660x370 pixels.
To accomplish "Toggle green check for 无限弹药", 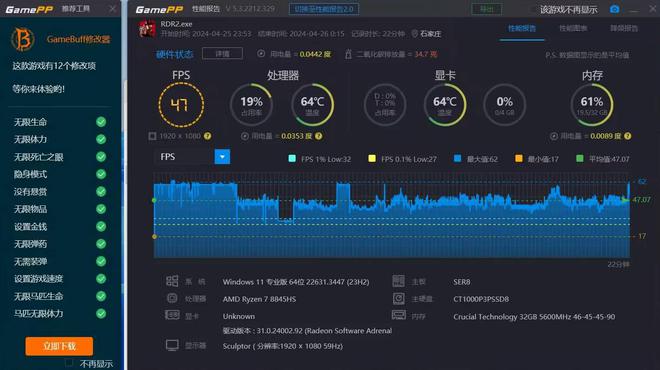I will 101,244.
